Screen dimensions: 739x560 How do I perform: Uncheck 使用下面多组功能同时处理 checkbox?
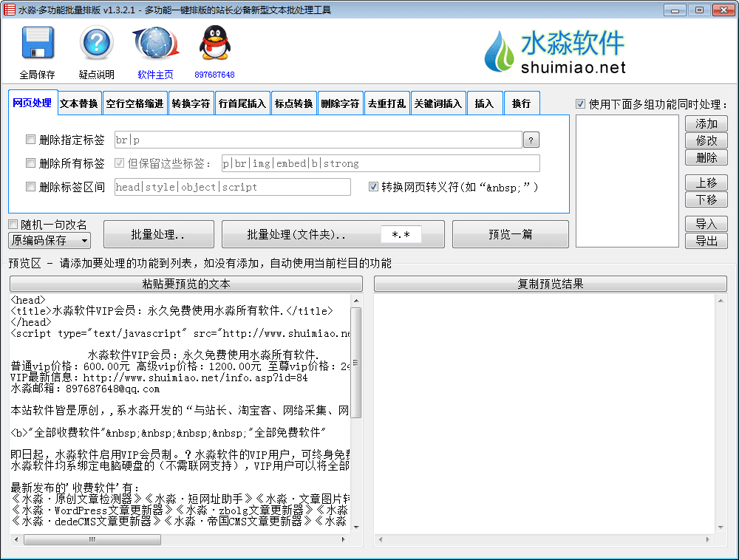coord(580,104)
